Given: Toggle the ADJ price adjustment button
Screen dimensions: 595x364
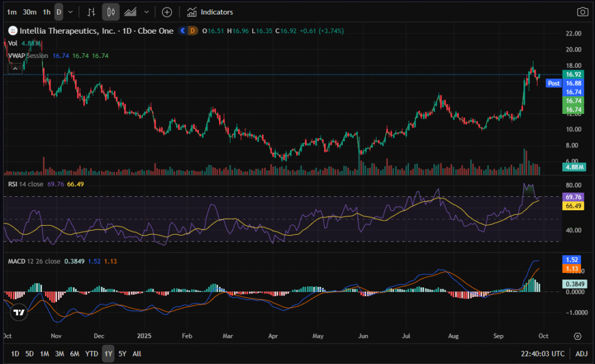Looking at the screenshot, I should (581, 354).
